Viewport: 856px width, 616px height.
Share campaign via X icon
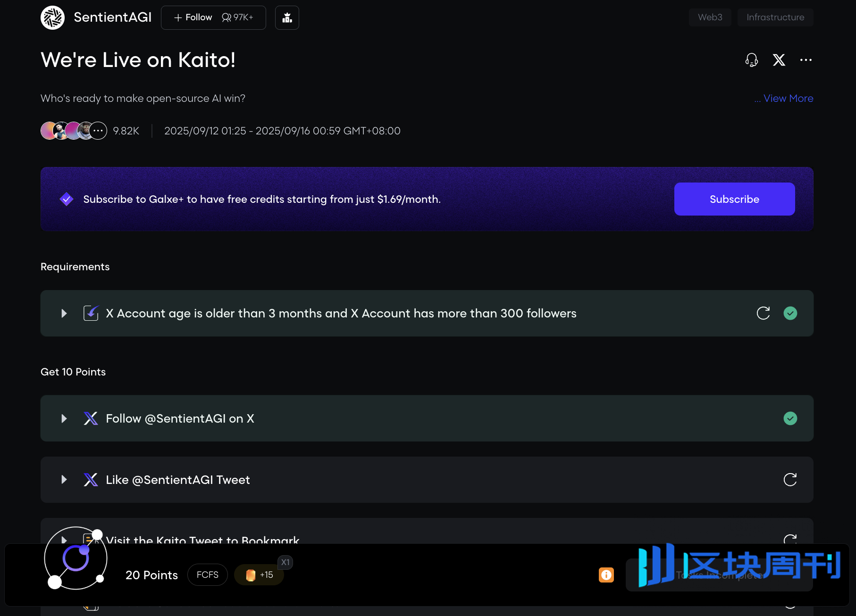tap(779, 60)
